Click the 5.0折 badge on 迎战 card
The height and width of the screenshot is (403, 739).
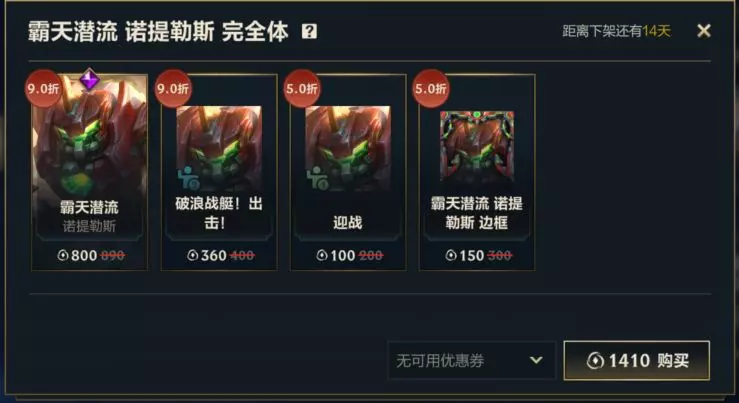[x=302, y=89]
